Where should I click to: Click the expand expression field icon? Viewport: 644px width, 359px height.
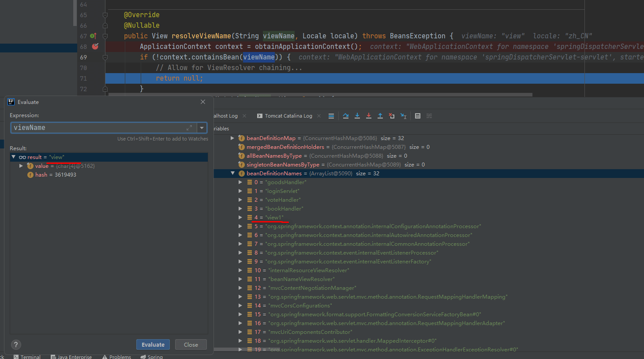[x=189, y=128]
